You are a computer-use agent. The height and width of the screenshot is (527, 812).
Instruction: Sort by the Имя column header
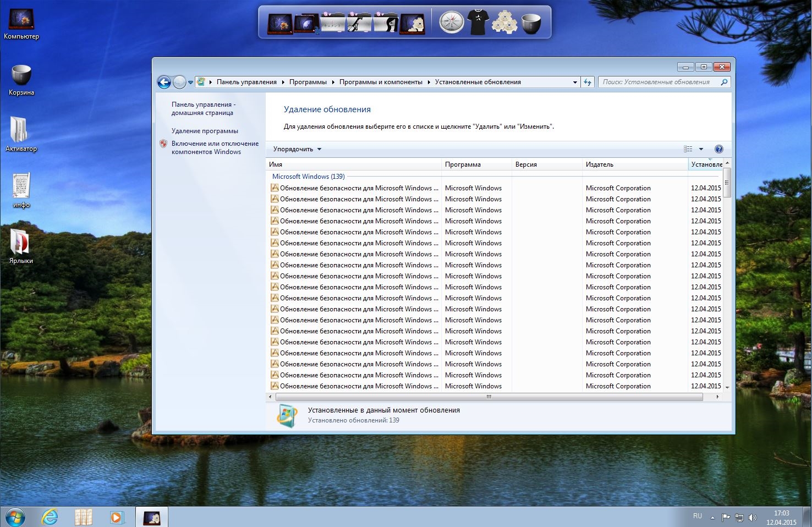click(x=354, y=164)
